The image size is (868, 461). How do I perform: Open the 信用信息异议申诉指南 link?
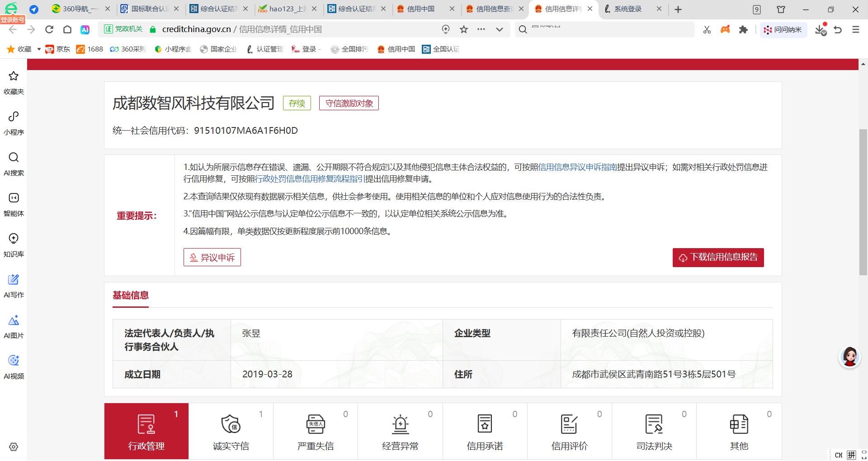(x=577, y=167)
